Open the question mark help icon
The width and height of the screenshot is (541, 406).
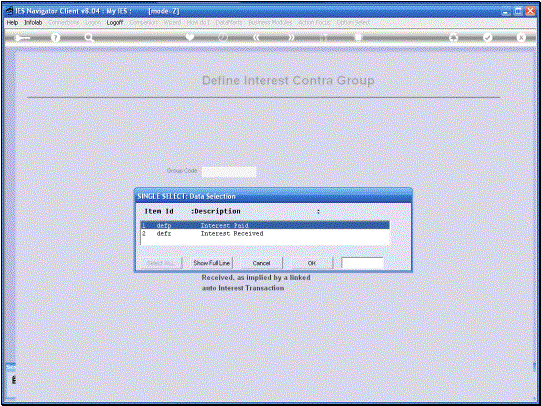point(55,37)
